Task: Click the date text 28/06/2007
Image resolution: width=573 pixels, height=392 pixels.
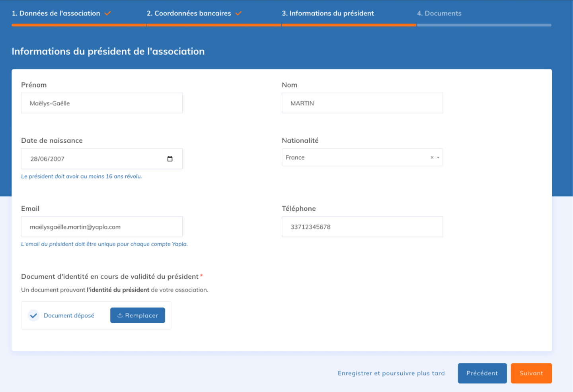Action: click(x=47, y=159)
